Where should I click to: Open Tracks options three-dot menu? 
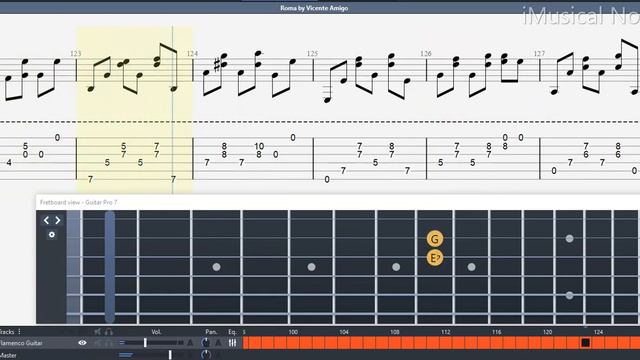tap(19, 331)
